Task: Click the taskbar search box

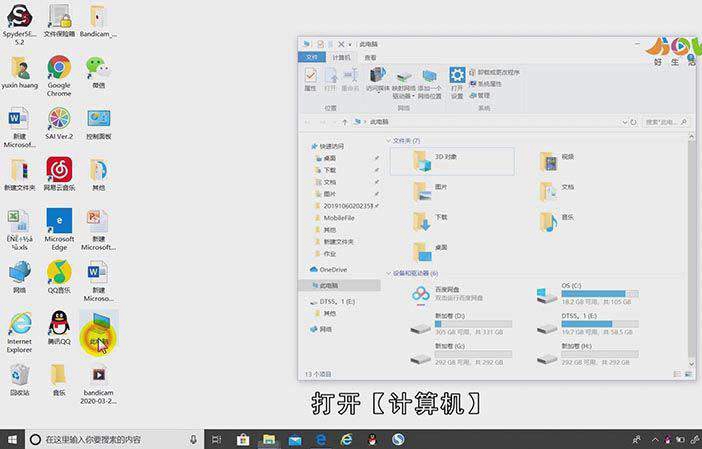Action: click(x=116, y=440)
